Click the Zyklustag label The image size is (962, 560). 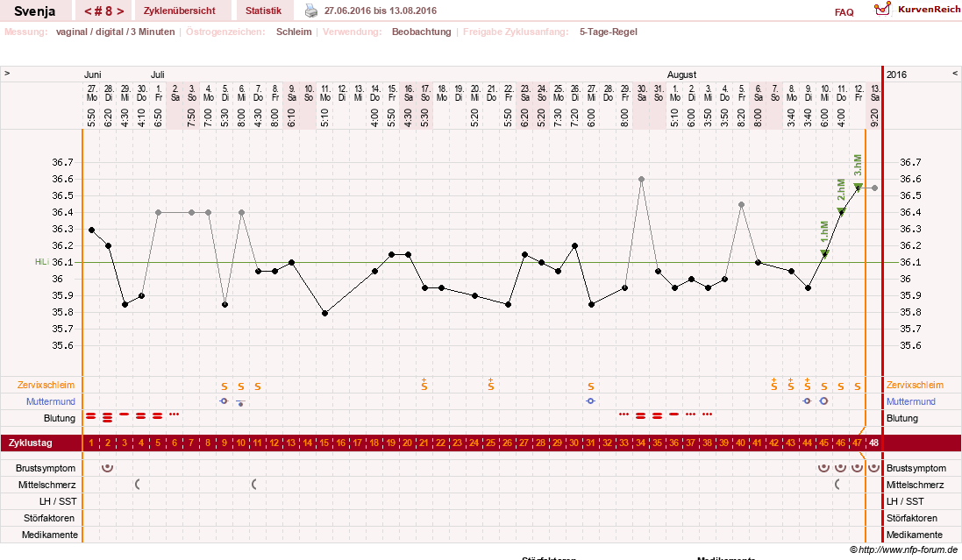tap(30, 443)
